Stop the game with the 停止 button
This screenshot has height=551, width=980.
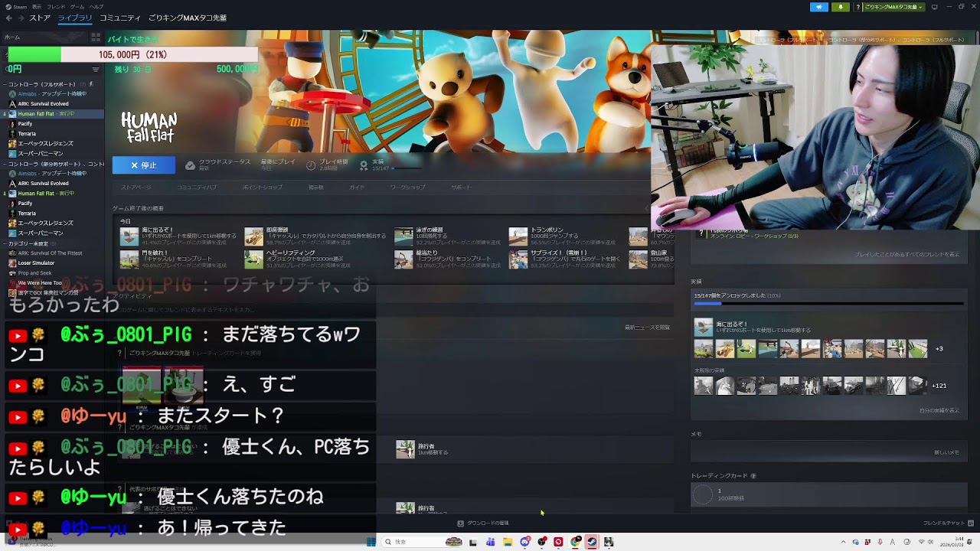click(144, 165)
